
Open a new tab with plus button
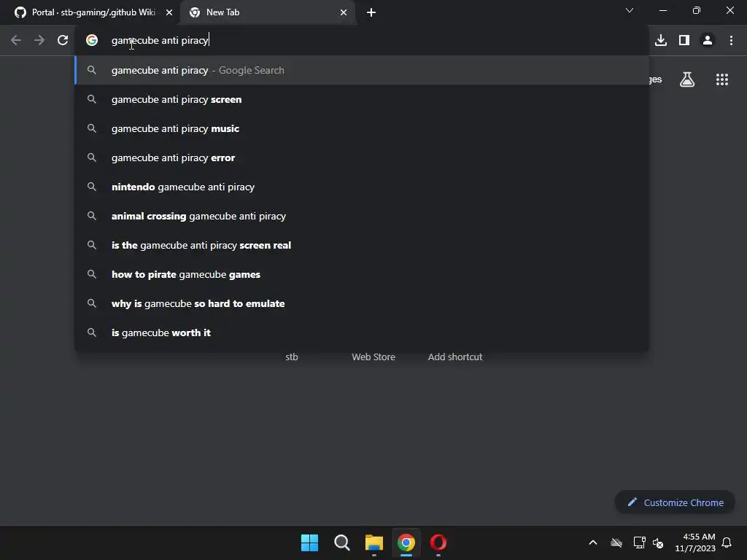371,13
